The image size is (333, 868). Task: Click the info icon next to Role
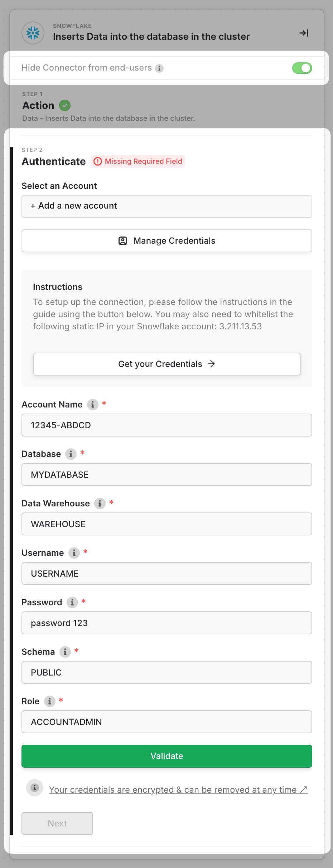click(50, 701)
